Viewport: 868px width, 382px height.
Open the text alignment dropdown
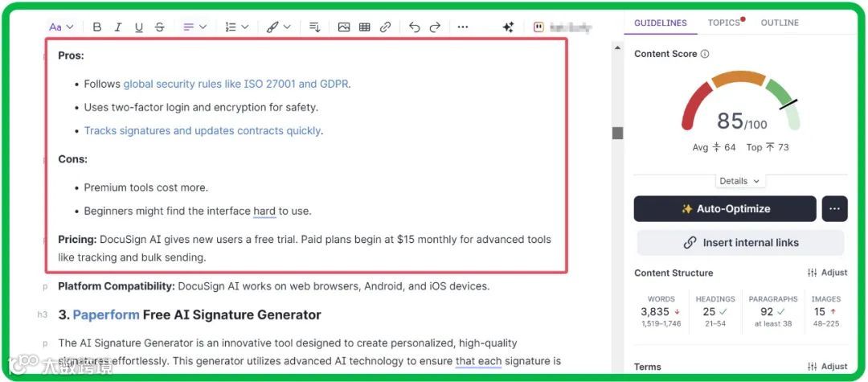tap(194, 27)
